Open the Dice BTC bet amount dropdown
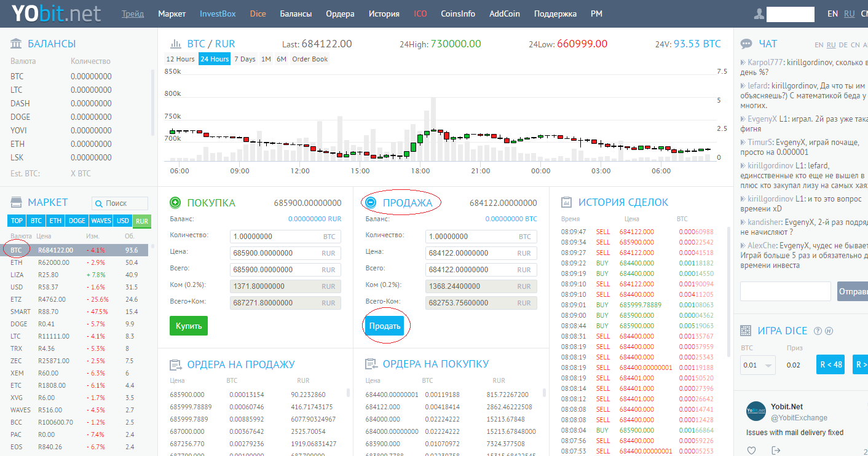This screenshot has width=868, height=456. pyautogui.click(x=758, y=365)
